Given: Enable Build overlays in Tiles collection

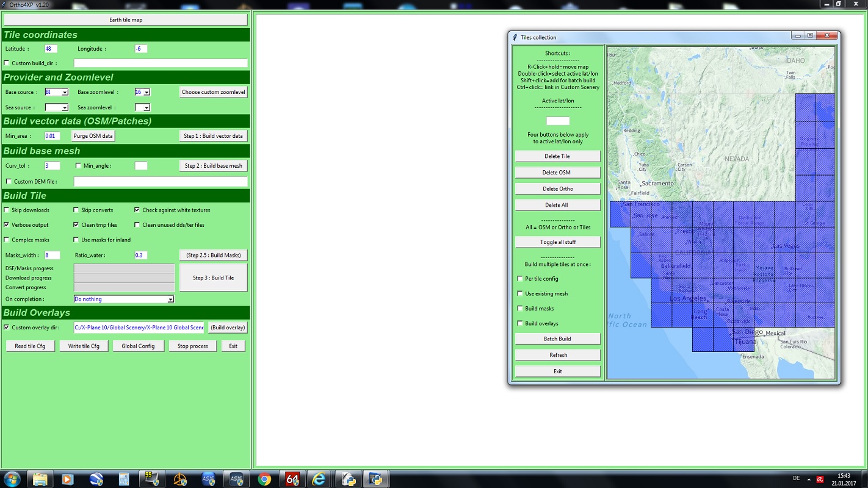Looking at the screenshot, I should click(519, 323).
